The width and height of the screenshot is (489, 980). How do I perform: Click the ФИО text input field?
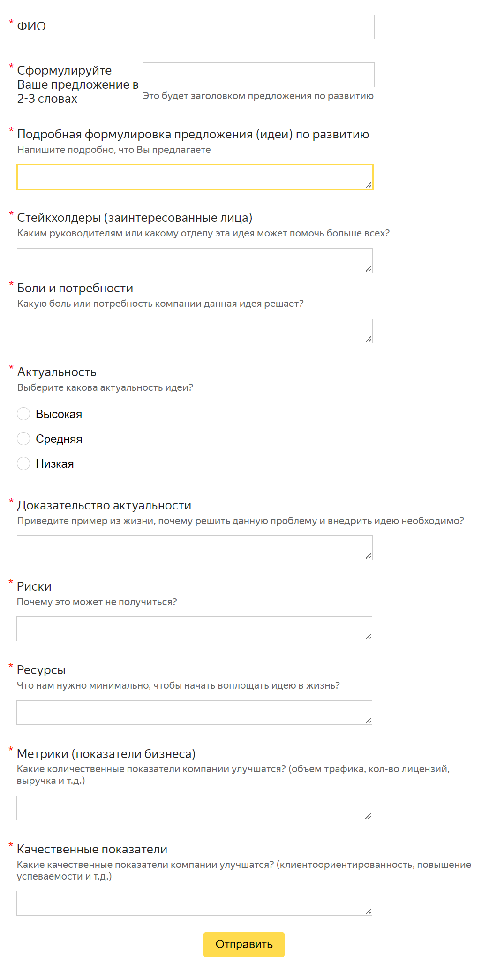tap(258, 27)
